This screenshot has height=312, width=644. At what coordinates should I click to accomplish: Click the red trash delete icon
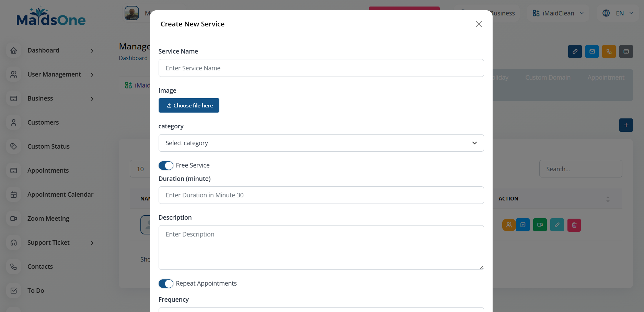[x=574, y=225]
